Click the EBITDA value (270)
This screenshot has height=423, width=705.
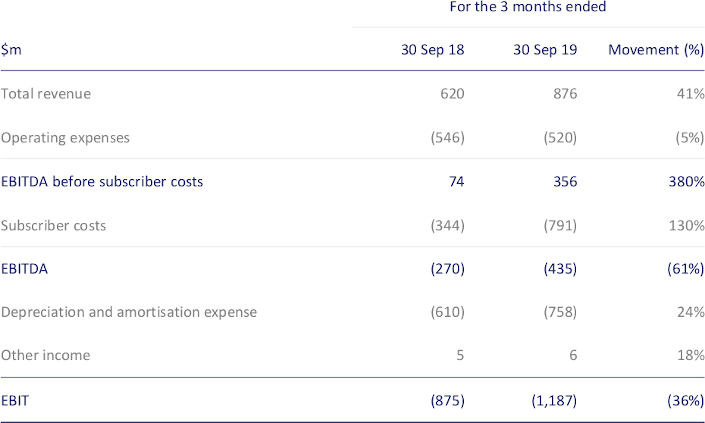pyautogui.click(x=447, y=269)
